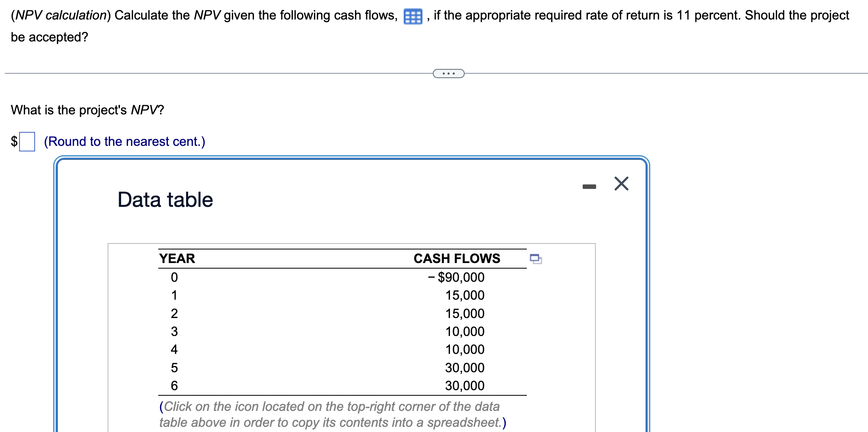This screenshot has width=868, height=432.
Task: Click the 'Round to the nearest cent' hint
Action: (x=124, y=141)
